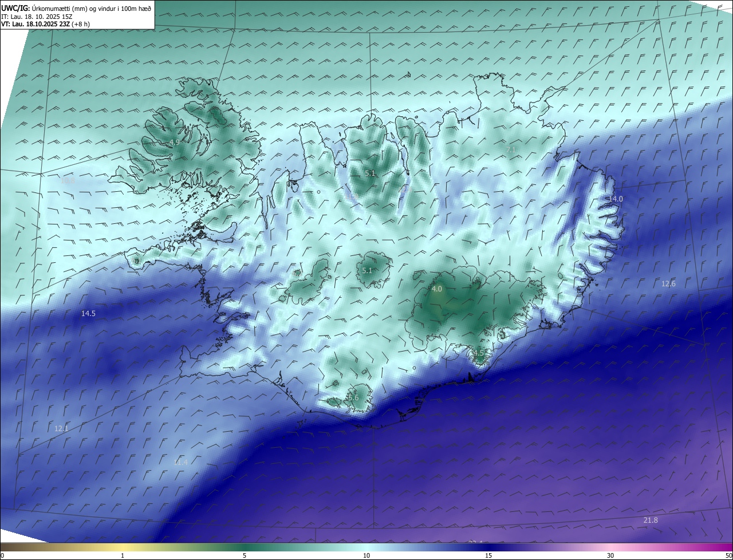The image size is (733, 560).
Task: Click the 12.6 value east of Iceland
Action: (x=668, y=284)
